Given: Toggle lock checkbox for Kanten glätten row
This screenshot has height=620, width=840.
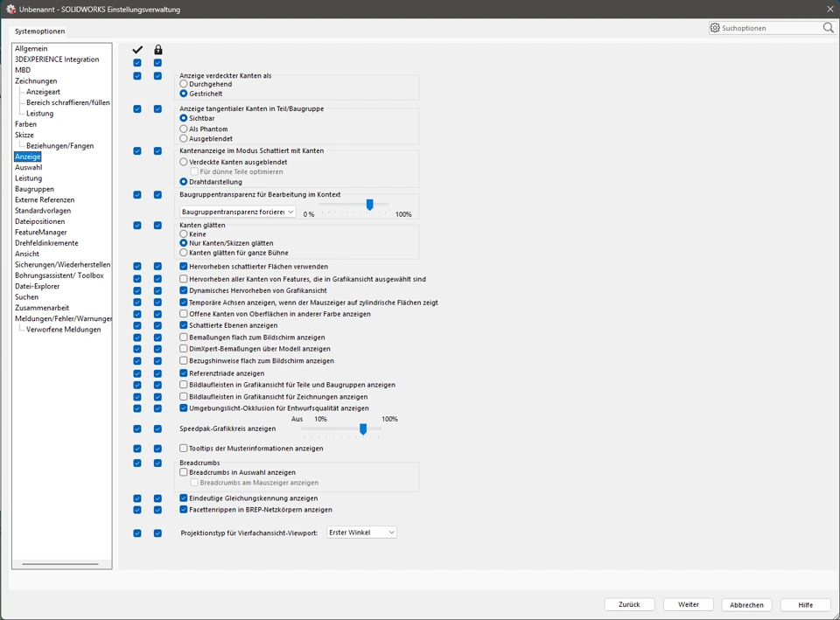Looking at the screenshot, I should (158, 226).
